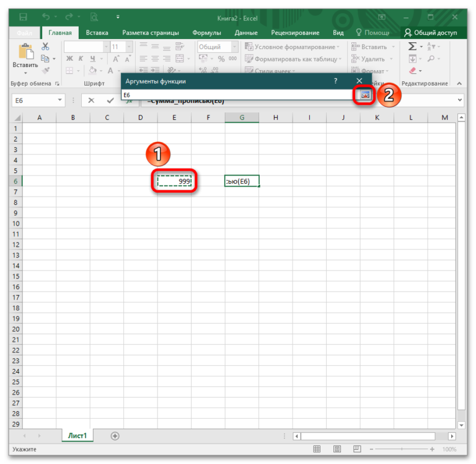The image size is (476, 464).
Task: Toggle underline Ч formatting
Action: (92, 58)
